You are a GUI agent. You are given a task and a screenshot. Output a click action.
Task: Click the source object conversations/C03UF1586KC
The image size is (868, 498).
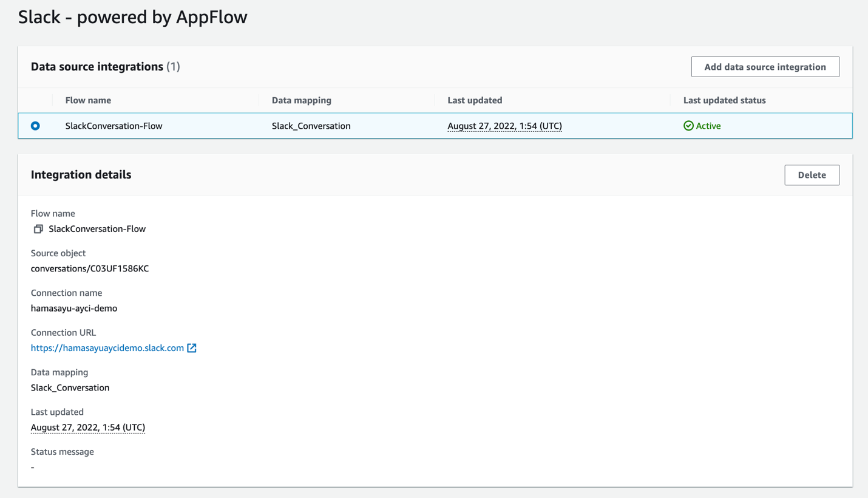click(x=90, y=268)
